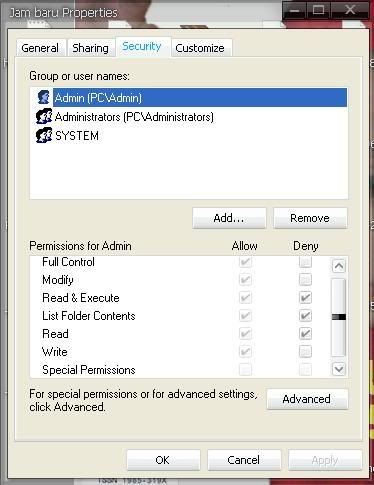This screenshot has width=374, height=485.
Task: Toggle Allow for Modify
Action: point(245,280)
